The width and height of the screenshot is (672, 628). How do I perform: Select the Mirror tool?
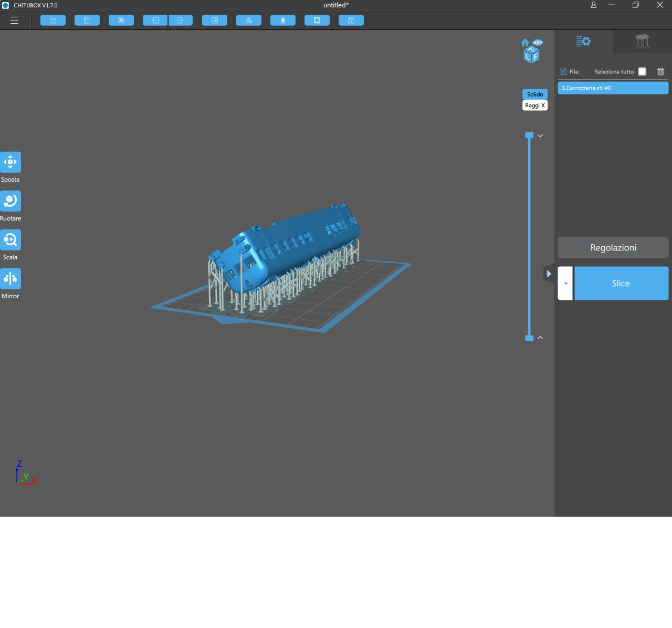point(10,279)
